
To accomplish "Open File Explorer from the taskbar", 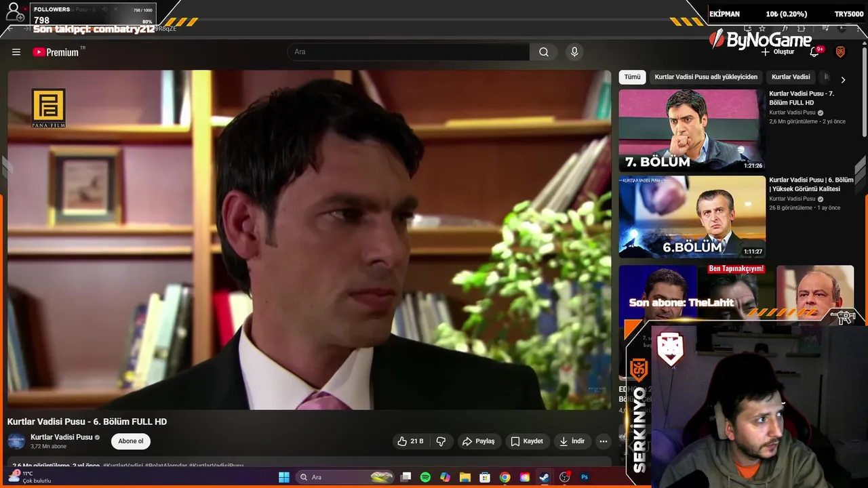I will 465,477.
